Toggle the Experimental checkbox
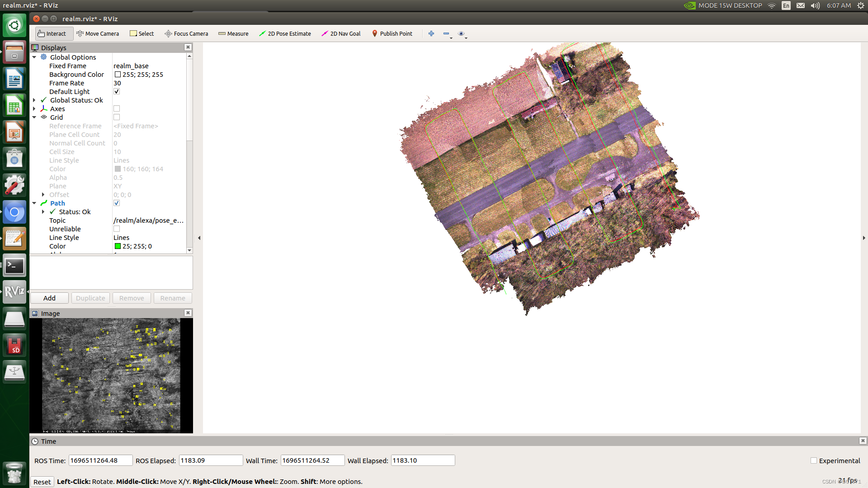 pyautogui.click(x=814, y=460)
